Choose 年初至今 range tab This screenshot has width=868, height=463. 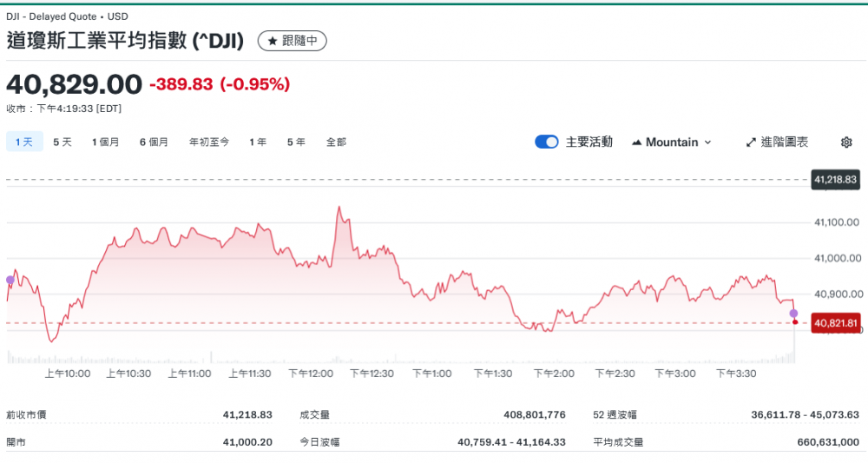(209, 142)
